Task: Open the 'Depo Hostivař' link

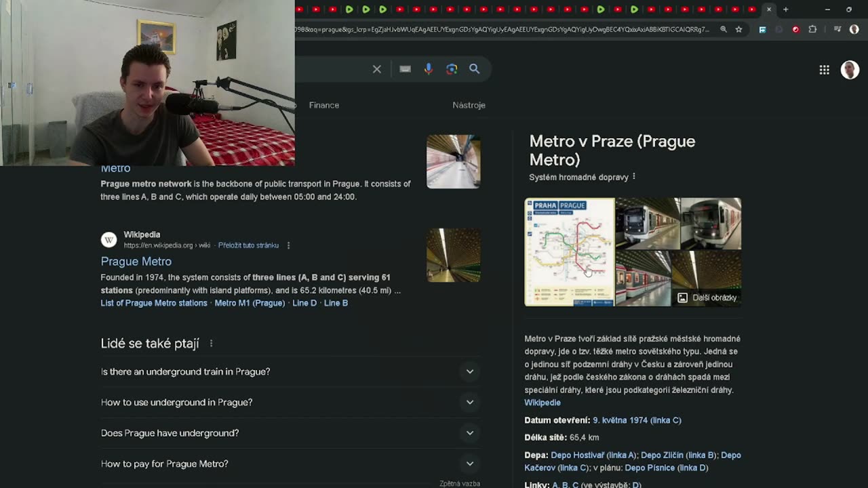Action: (593, 455)
